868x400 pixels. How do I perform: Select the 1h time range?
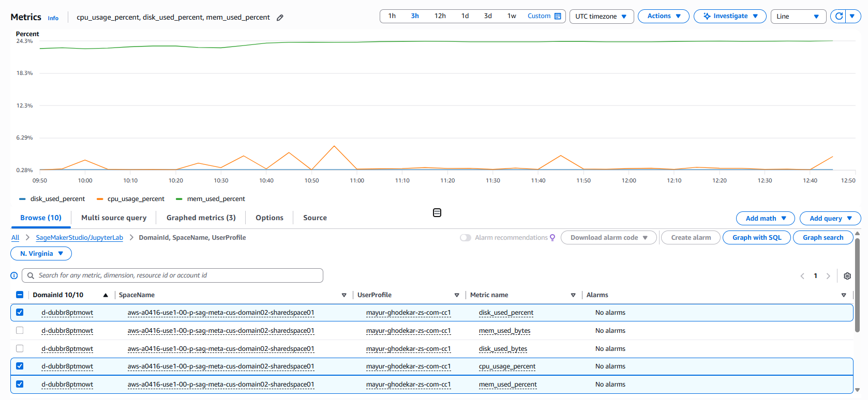pyautogui.click(x=392, y=16)
